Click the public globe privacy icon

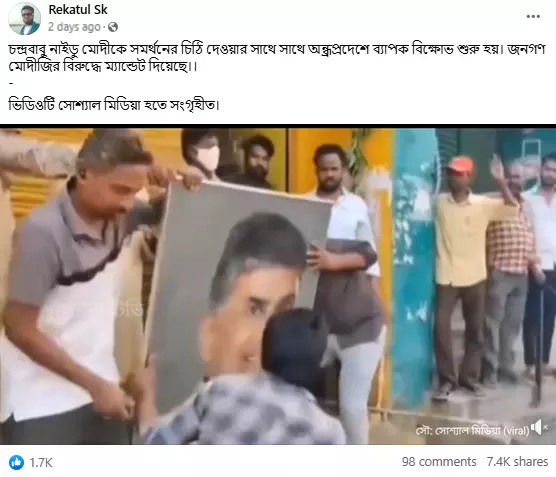pyautogui.click(x=113, y=27)
